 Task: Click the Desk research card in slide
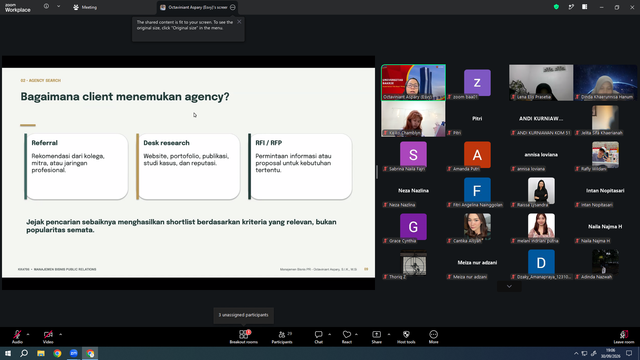pyautogui.click(x=188, y=167)
